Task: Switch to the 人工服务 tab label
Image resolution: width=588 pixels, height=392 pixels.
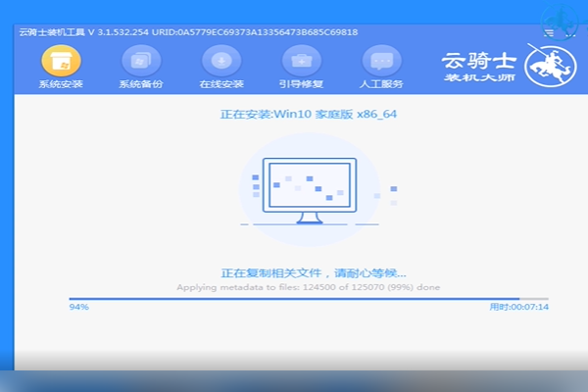Action: [381, 84]
